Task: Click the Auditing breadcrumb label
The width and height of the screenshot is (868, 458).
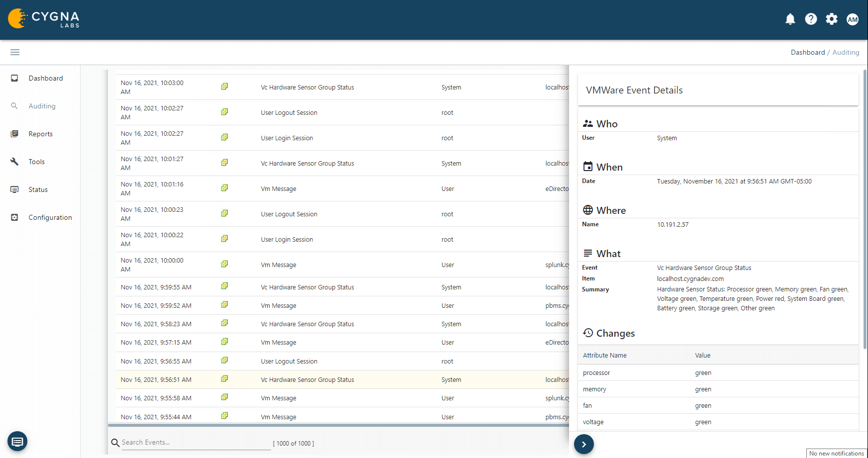Action: coord(845,52)
